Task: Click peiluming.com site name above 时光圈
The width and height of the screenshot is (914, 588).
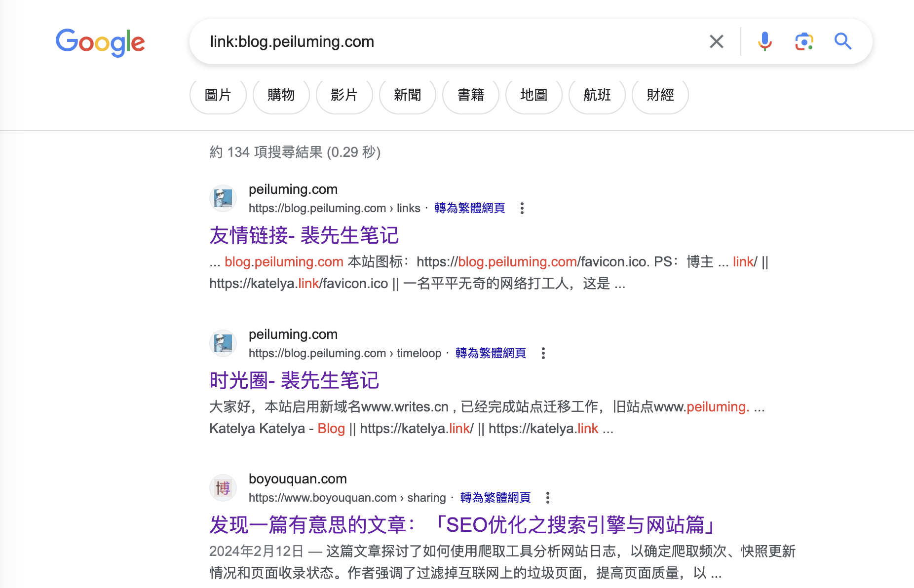Action: click(293, 334)
